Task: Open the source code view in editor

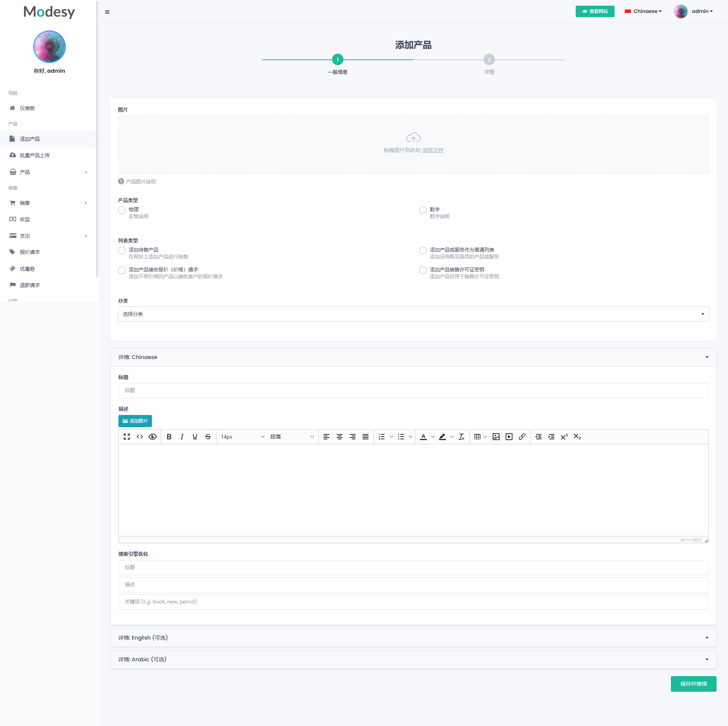Action: coord(140,437)
